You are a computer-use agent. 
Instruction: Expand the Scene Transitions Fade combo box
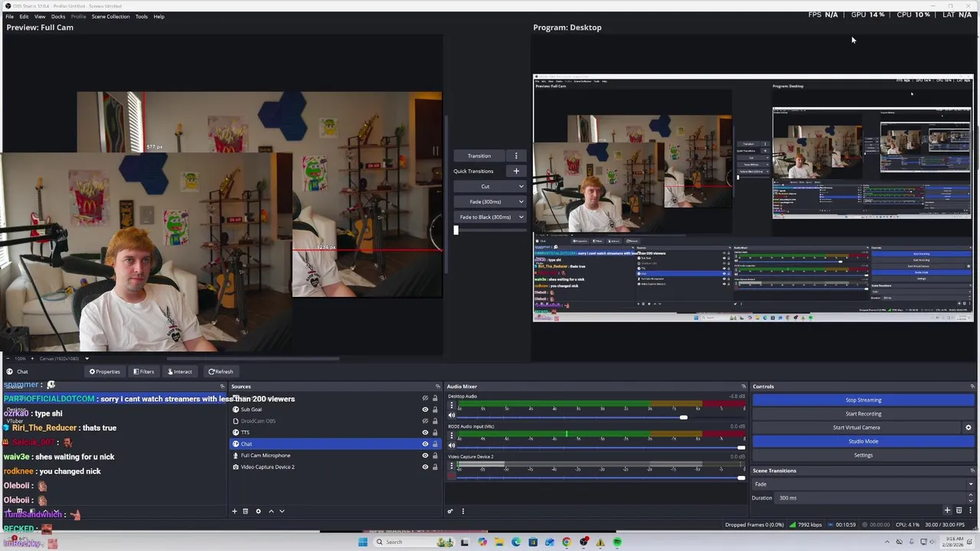coord(864,484)
